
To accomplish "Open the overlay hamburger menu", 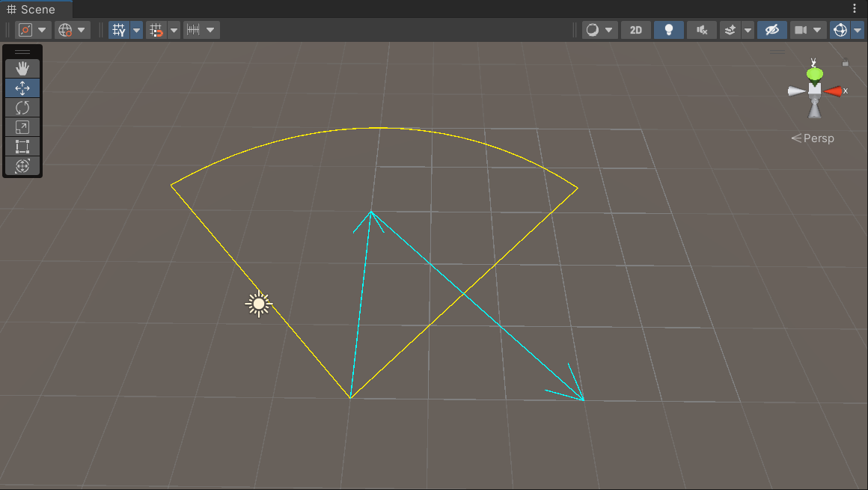I will (22, 52).
